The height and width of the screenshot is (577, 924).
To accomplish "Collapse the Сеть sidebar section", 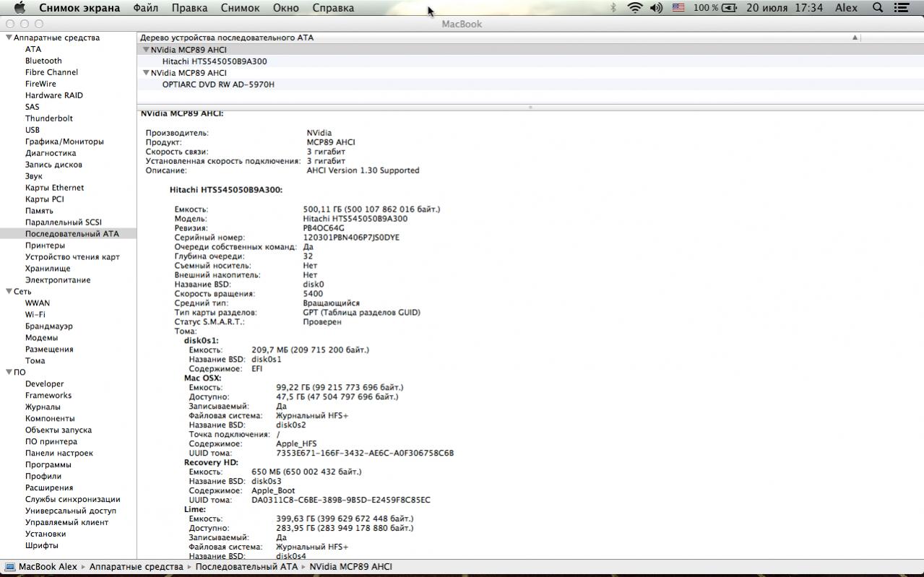I will point(9,292).
